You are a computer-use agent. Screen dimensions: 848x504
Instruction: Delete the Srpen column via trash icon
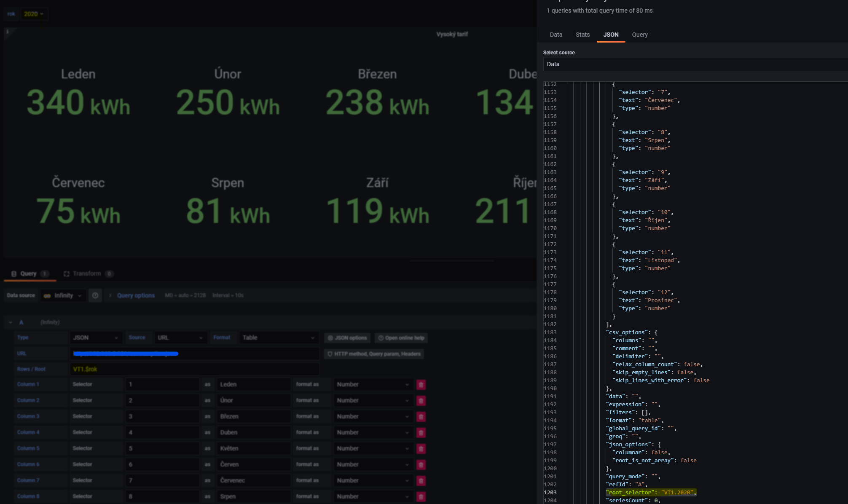(421, 496)
